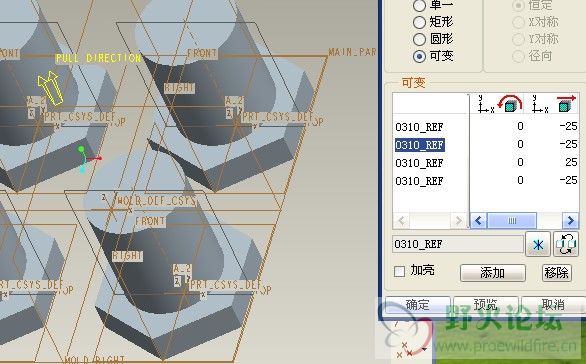Click the asterisk select-reference icon button
This screenshot has height=364, width=586.
coord(538,244)
